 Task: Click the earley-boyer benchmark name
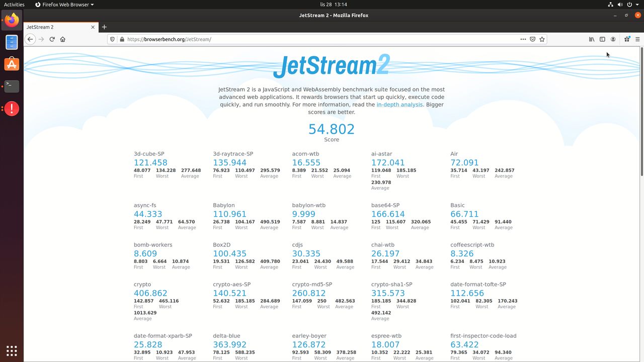pyautogui.click(x=309, y=336)
